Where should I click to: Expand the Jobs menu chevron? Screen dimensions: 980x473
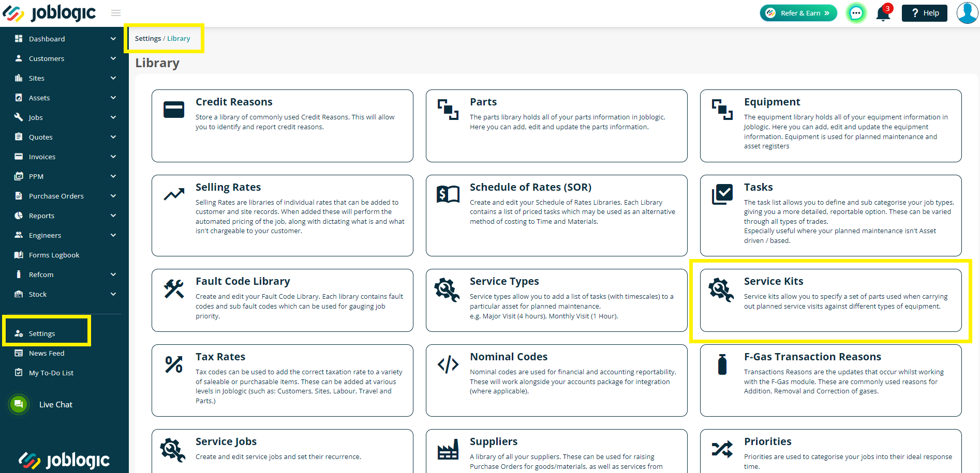click(113, 117)
